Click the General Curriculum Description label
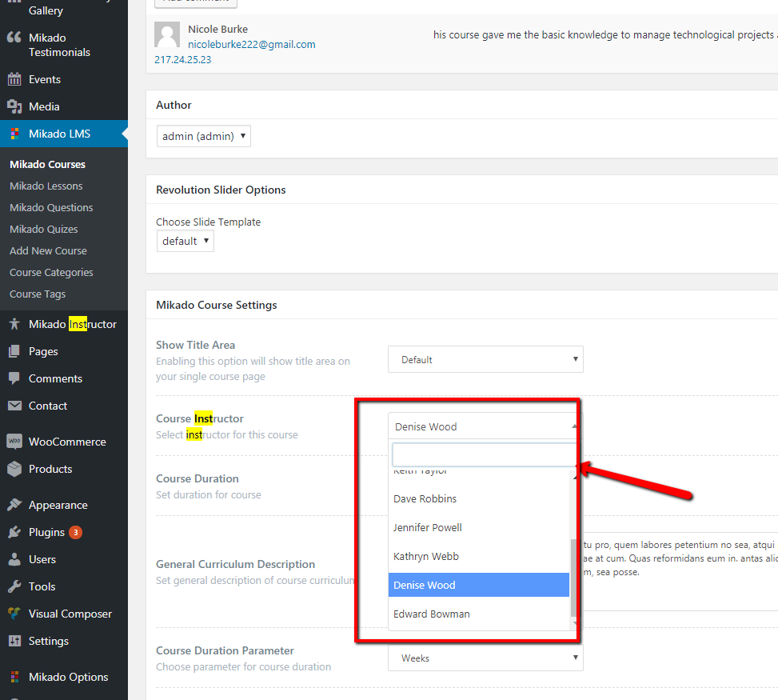The height and width of the screenshot is (700, 778). [236, 564]
